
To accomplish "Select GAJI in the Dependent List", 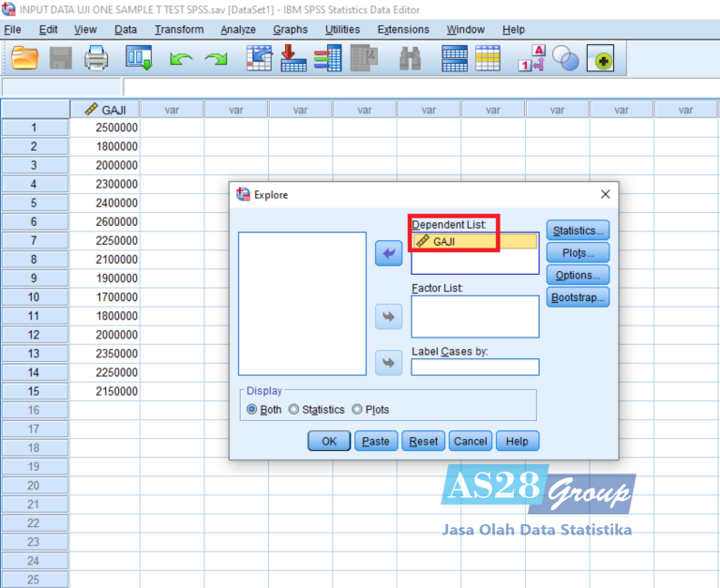I will pyautogui.click(x=474, y=242).
